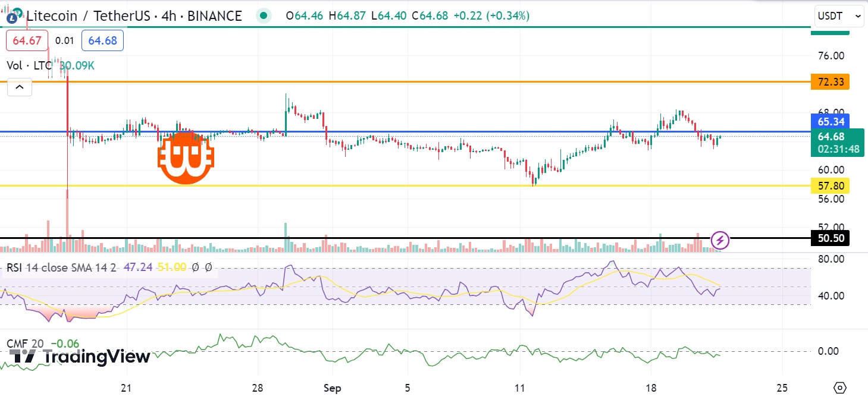The height and width of the screenshot is (400, 868).
Task: Click the 21 date label on time axis
Action: pos(126,388)
